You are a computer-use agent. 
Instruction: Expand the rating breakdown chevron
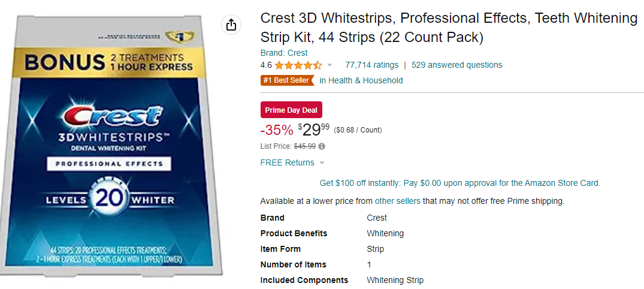click(329, 65)
